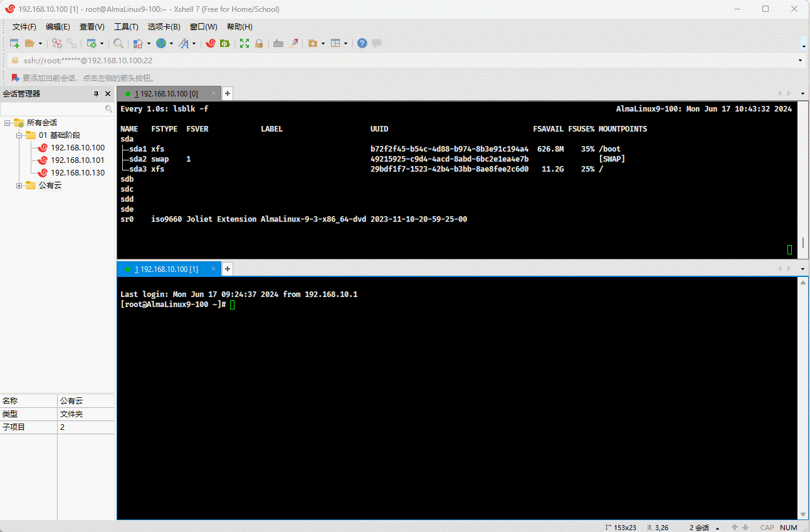Toggle full screen with the green arrows icon
Image resolution: width=810 pixels, height=532 pixels.
pos(245,43)
